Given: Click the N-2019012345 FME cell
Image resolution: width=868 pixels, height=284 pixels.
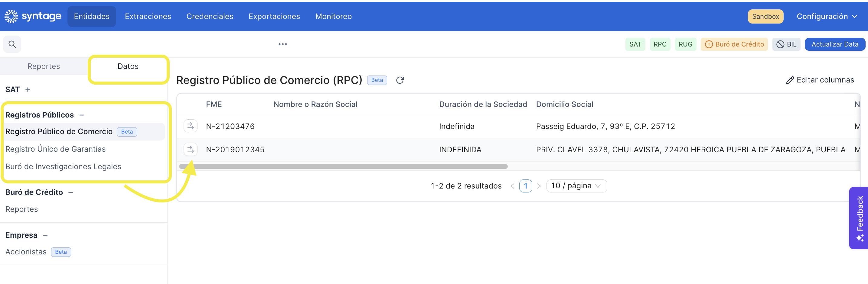Looking at the screenshot, I should click(x=235, y=150).
